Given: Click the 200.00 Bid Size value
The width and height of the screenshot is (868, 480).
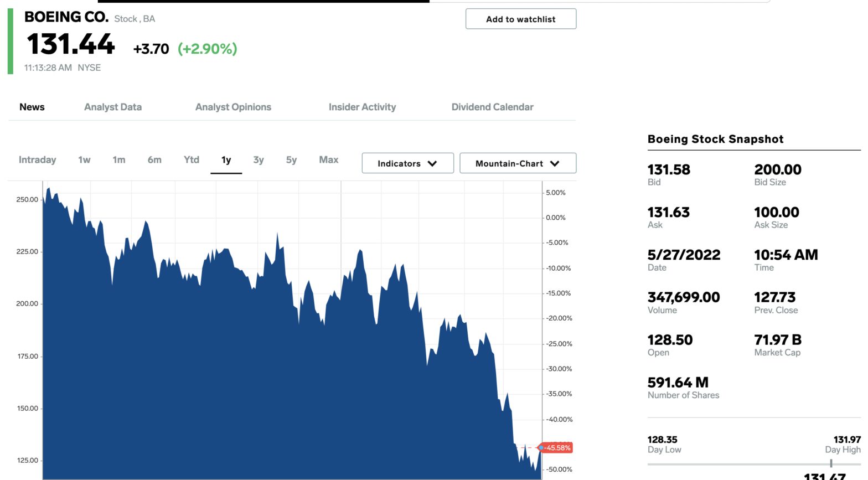Looking at the screenshot, I should (x=778, y=169).
